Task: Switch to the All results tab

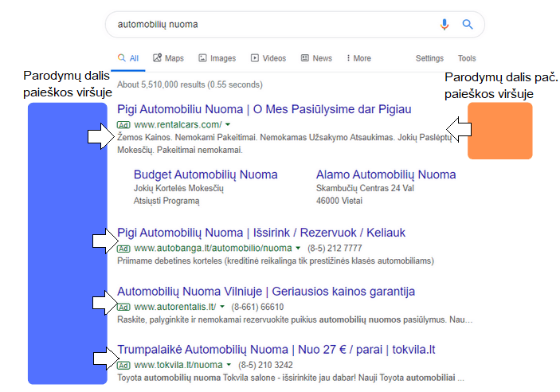Action: tap(128, 58)
